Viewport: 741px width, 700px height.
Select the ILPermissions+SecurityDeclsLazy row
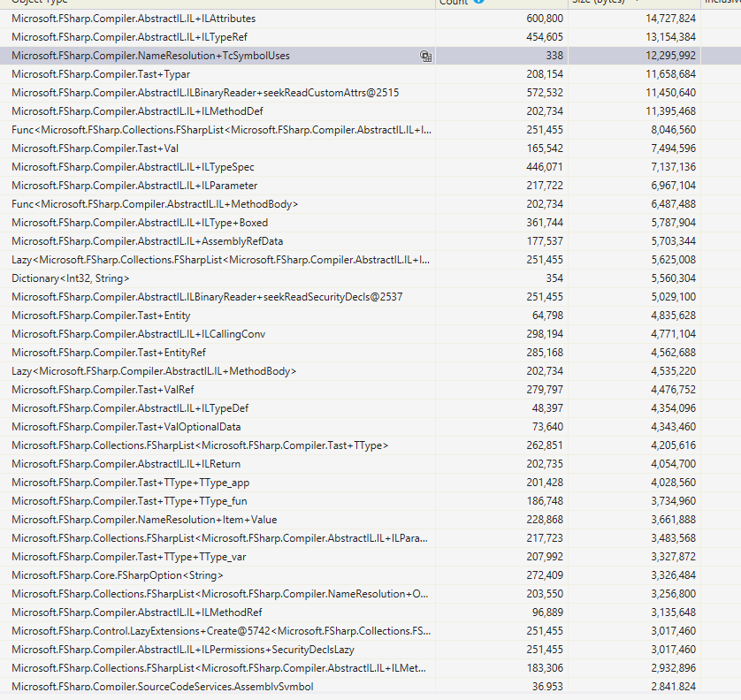(370, 650)
